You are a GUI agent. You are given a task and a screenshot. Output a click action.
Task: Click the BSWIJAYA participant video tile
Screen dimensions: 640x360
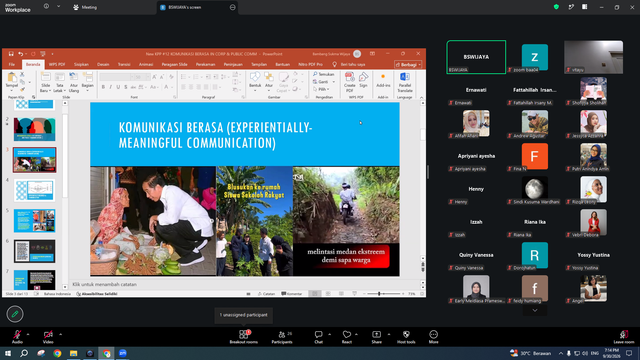(x=476, y=57)
